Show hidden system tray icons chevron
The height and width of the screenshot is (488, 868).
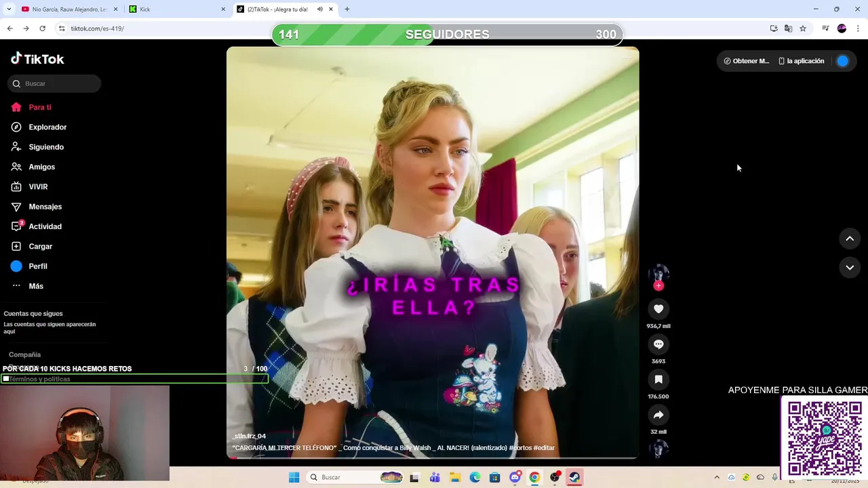(717, 477)
